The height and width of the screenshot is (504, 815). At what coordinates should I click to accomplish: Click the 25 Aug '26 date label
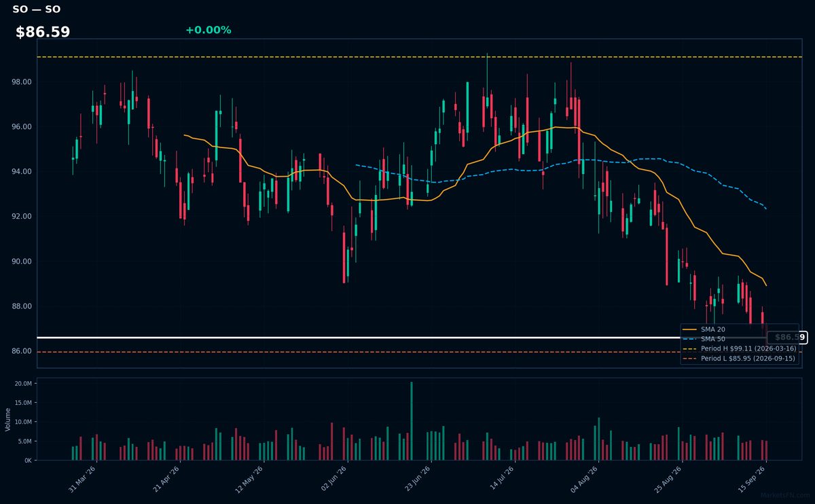pos(667,480)
